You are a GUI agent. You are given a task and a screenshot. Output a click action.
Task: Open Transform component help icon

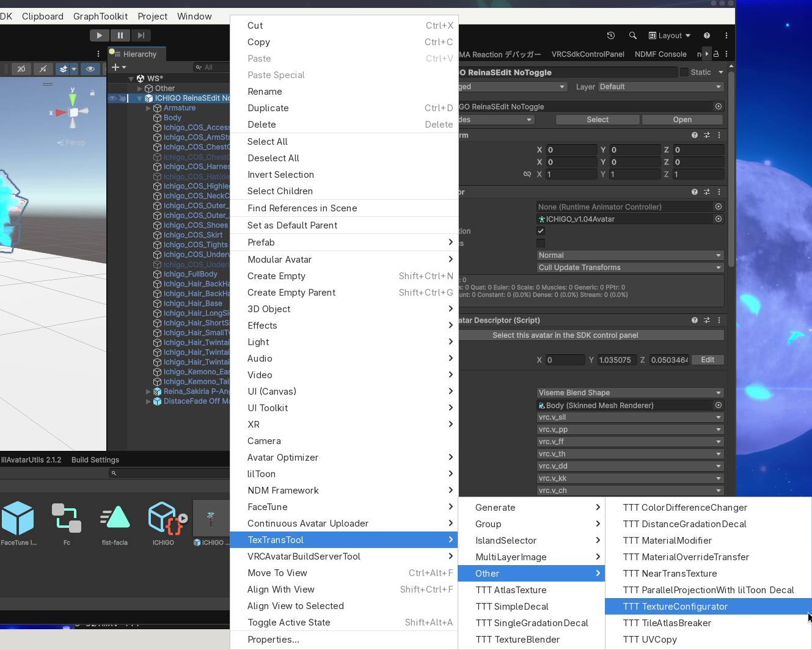[x=695, y=135]
